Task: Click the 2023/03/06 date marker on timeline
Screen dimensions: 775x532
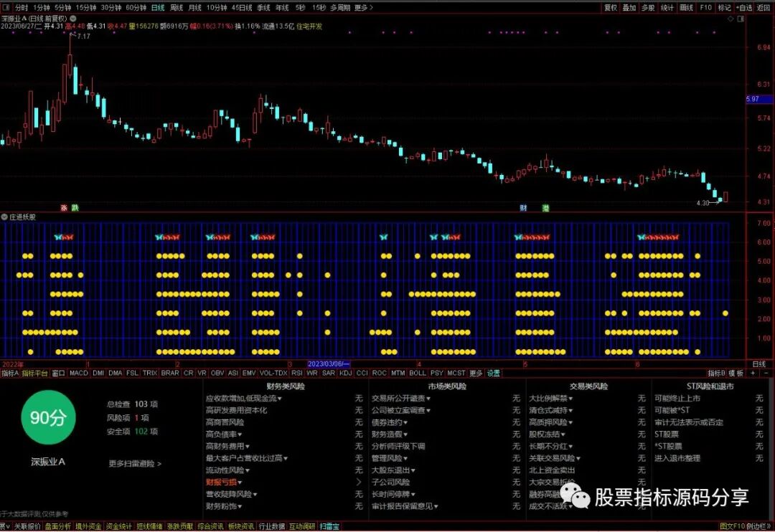Action: tap(329, 364)
